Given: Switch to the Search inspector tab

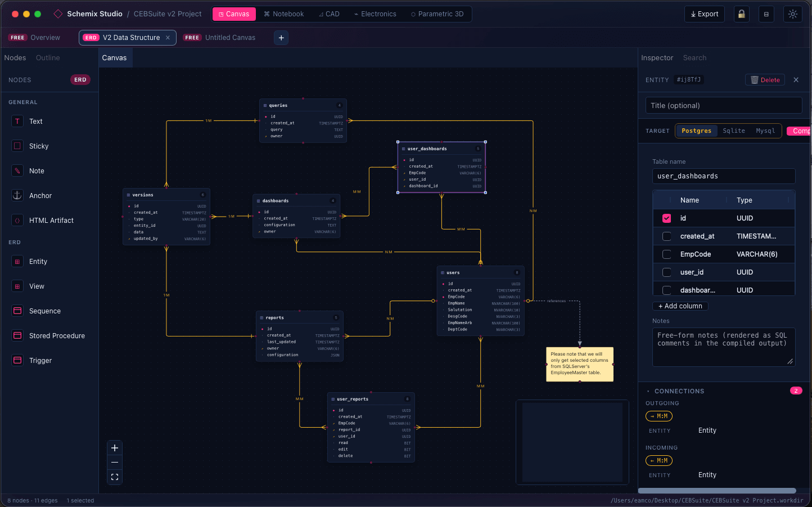Looking at the screenshot, I should coord(694,58).
